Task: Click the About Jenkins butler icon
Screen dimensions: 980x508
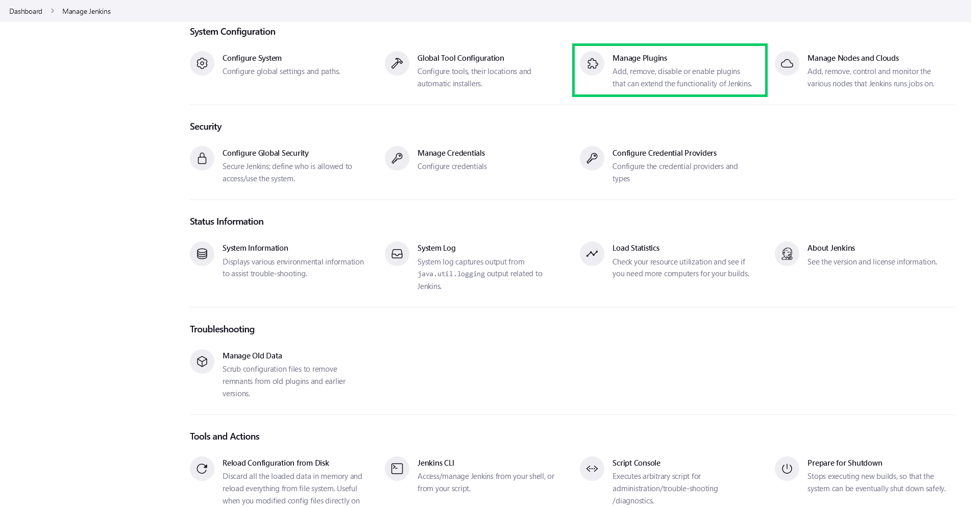Action: pyautogui.click(x=787, y=254)
